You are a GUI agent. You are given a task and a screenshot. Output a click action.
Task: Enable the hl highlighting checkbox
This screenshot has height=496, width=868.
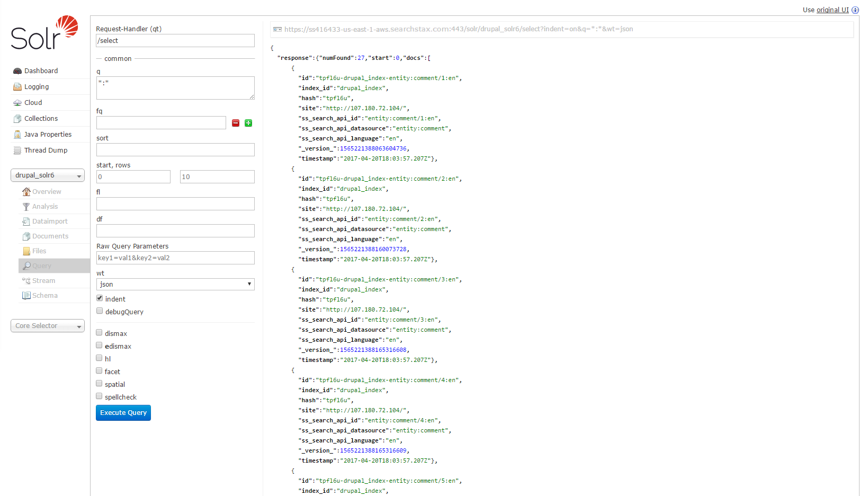point(99,358)
